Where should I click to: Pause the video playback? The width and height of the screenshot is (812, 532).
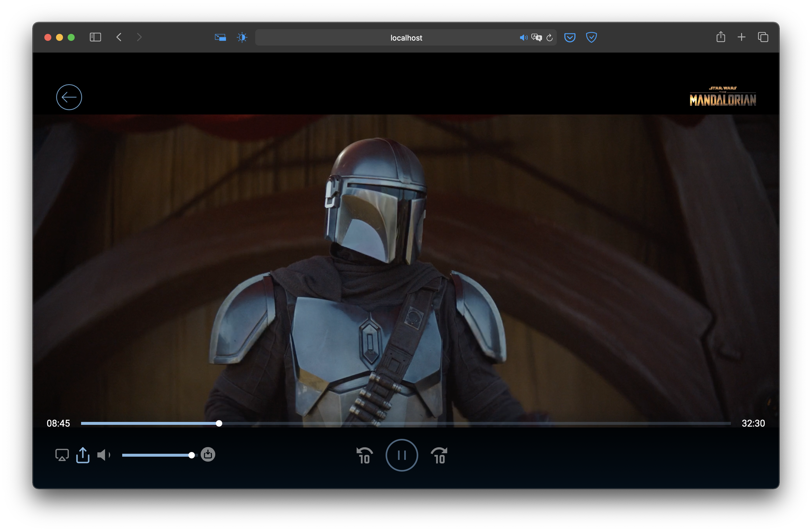[402, 455]
